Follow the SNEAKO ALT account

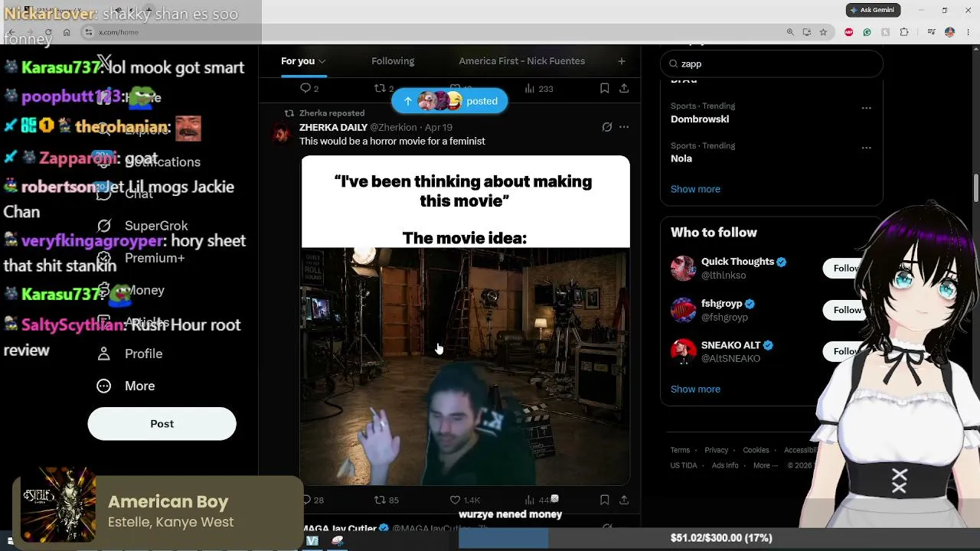point(847,350)
